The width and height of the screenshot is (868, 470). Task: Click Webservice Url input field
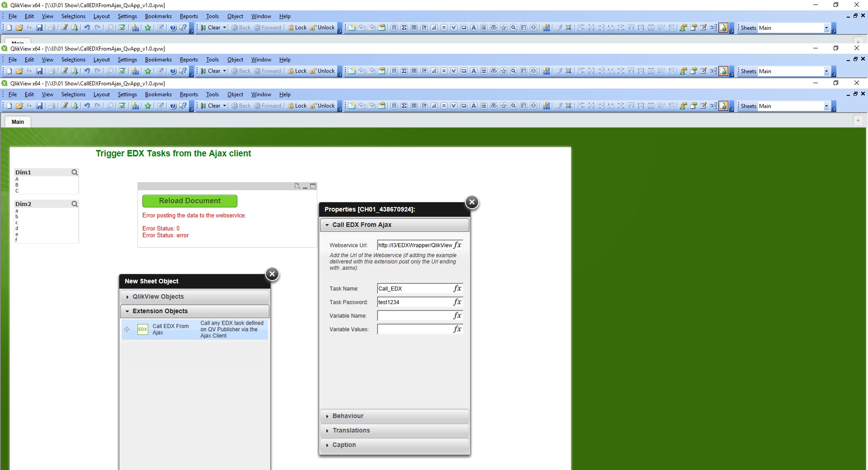click(415, 245)
